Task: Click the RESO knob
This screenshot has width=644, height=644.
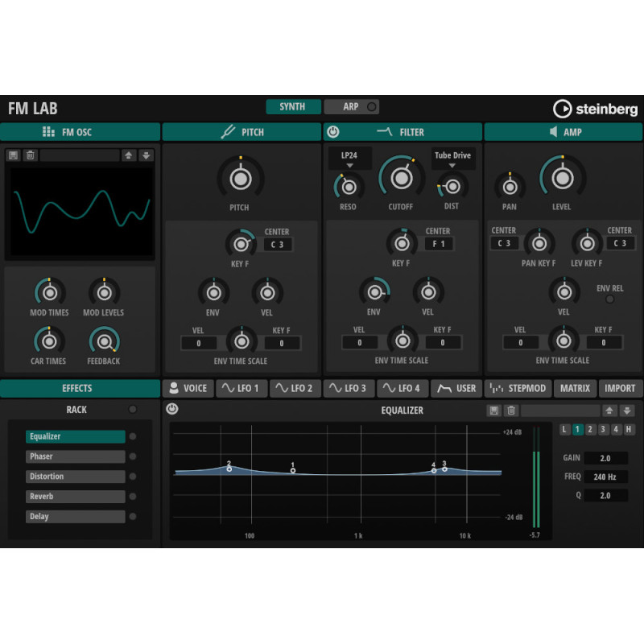Action: tap(349, 187)
